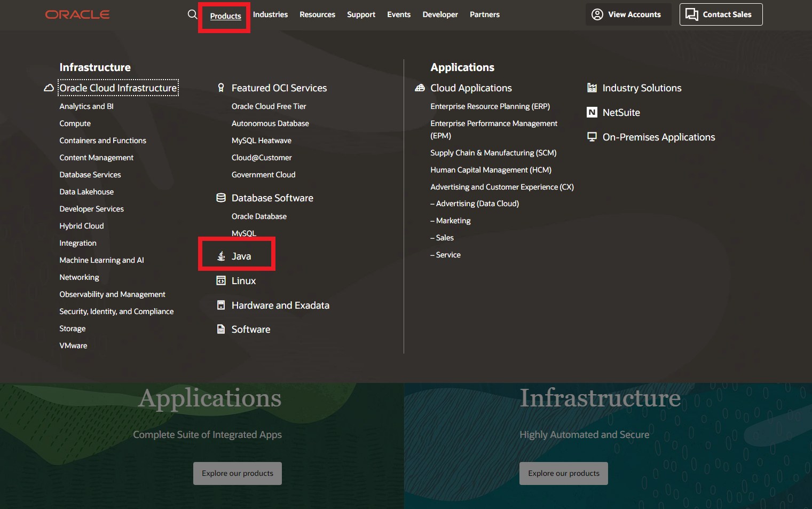Select Government Cloud

pos(264,175)
